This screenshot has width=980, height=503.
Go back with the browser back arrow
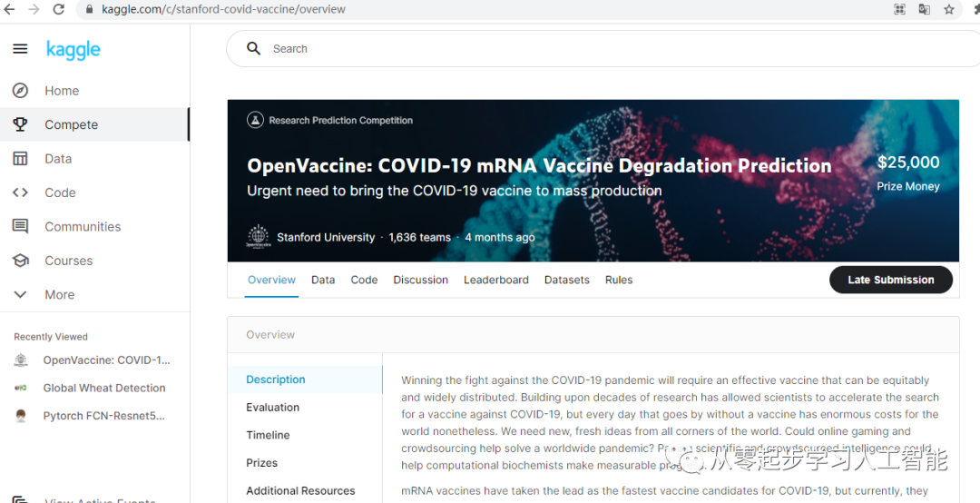(9, 9)
